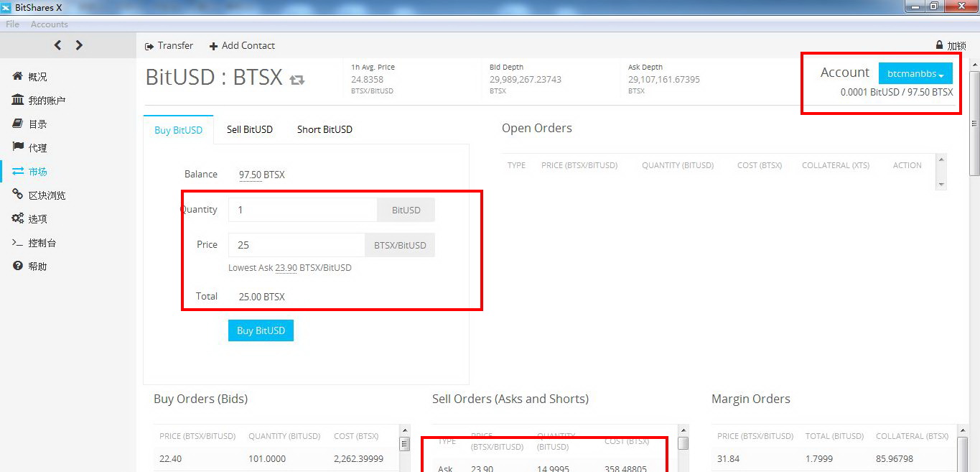The height and width of the screenshot is (472, 980).
Task: Open 帮助 in the sidebar
Action: click(38, 267)
